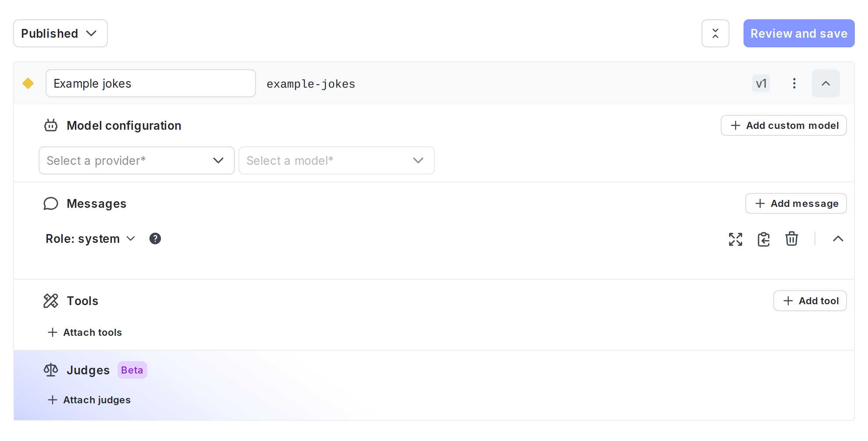The height and width of the screenshot is (441, 868).
Task: Change the Role: system dropdown
Action: click(x=90, y=239)
